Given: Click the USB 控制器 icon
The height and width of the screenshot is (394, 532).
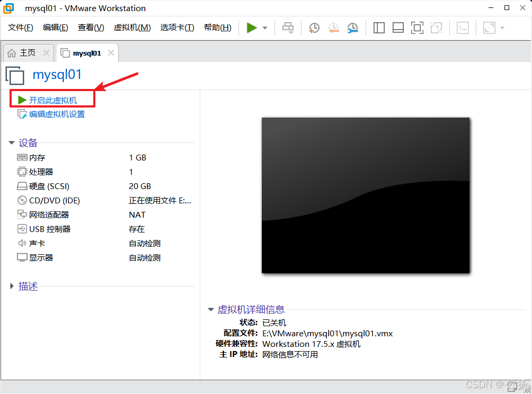Looking at the screenshot, I should [22, 229].
